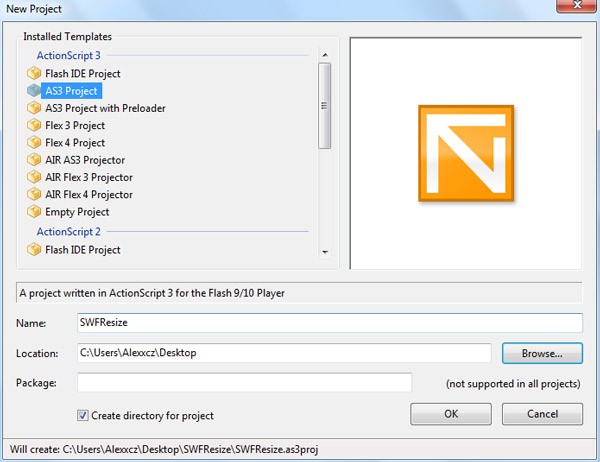Click the Flex 4 Project icon

tap(34, 142)
